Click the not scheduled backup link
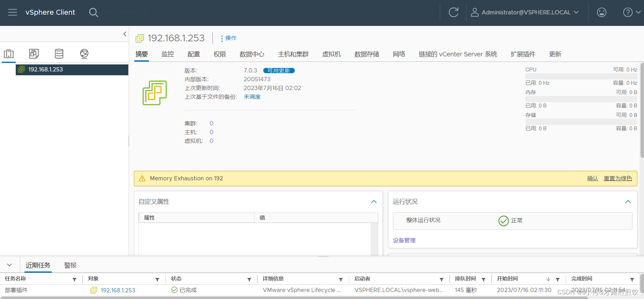644x299 pixels. pyautogui.click(x=252, y=97)
